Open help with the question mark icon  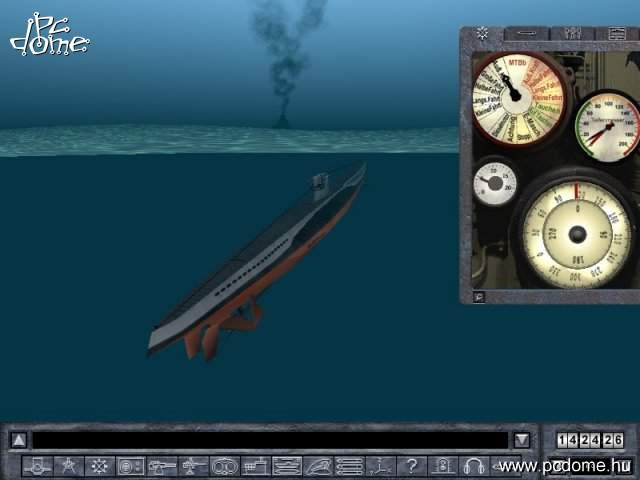(411, 465)
